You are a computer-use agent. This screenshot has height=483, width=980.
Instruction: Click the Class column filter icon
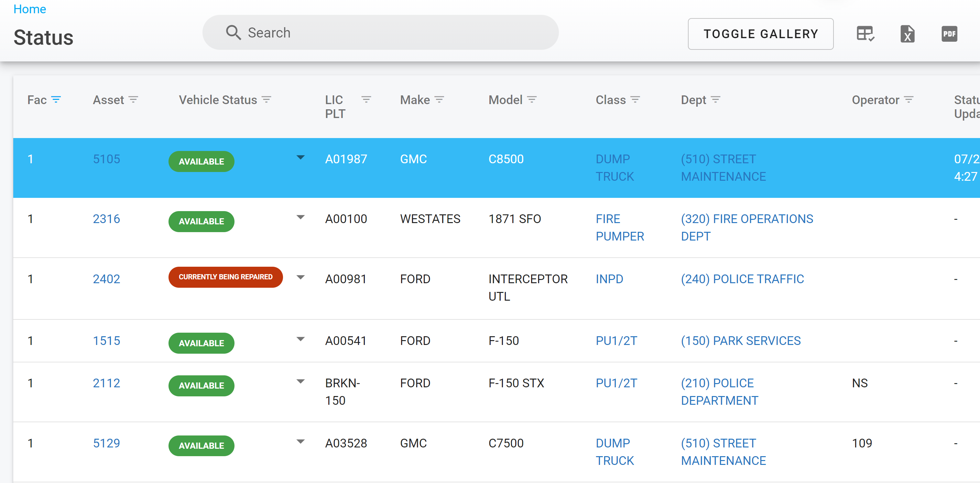click(635, 100)
